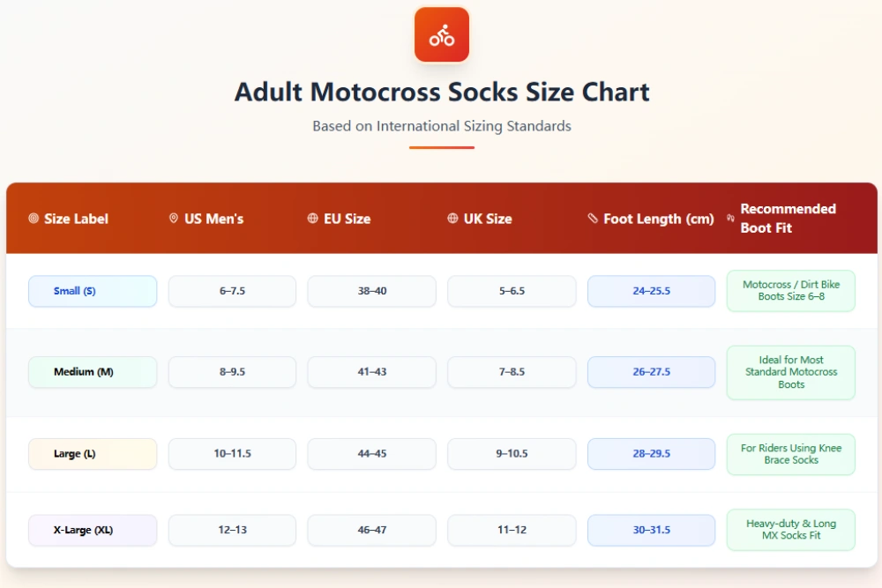Select the Medium (M) size badge
The width and height of the screenshot is (882, 588).
pos(93,372)
